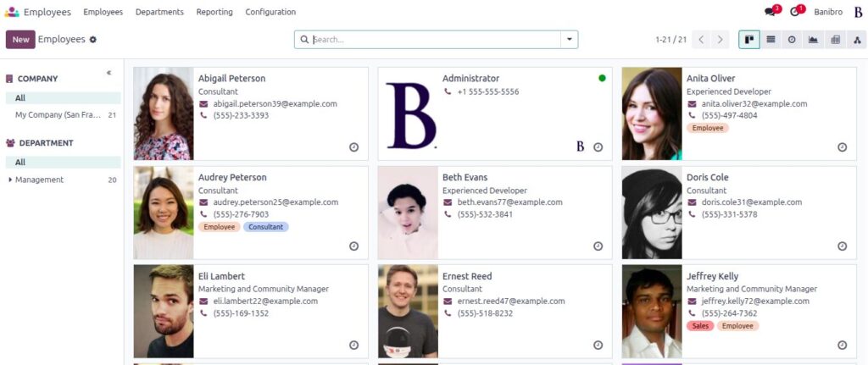Click anita.oliver32@example.com email
The image size is (868, 365).
click(x=754, y=103)
